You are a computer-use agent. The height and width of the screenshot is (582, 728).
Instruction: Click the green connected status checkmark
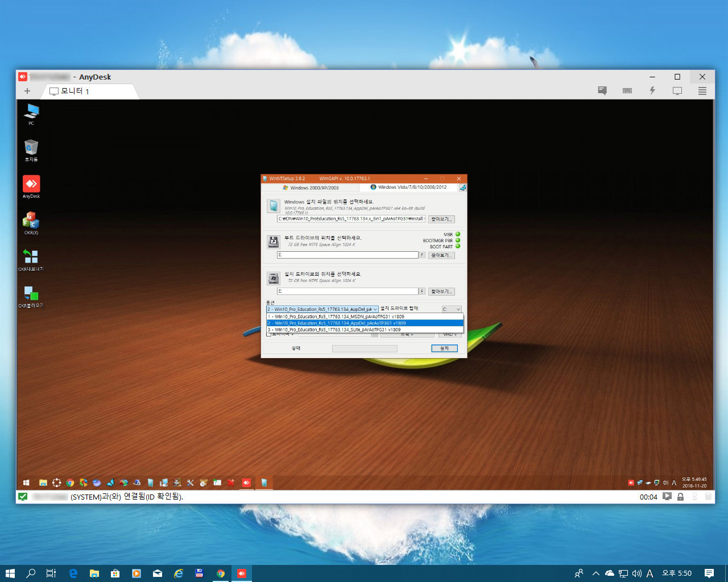coord(23,496)
